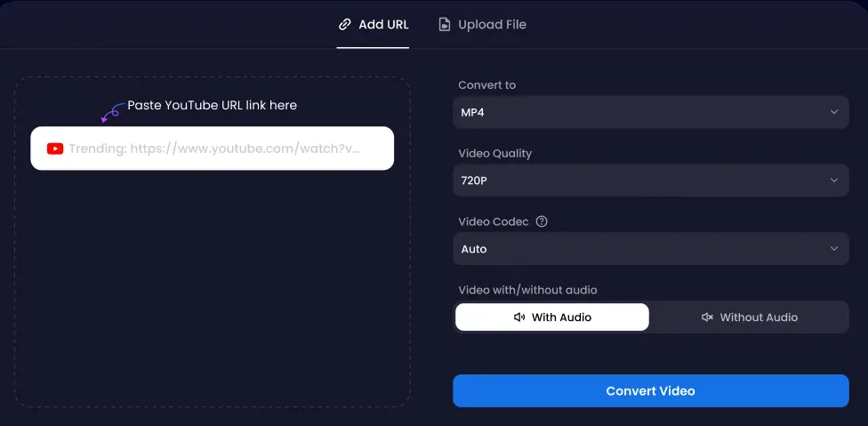Click the link icon beside Add URL

click(345, 25)
